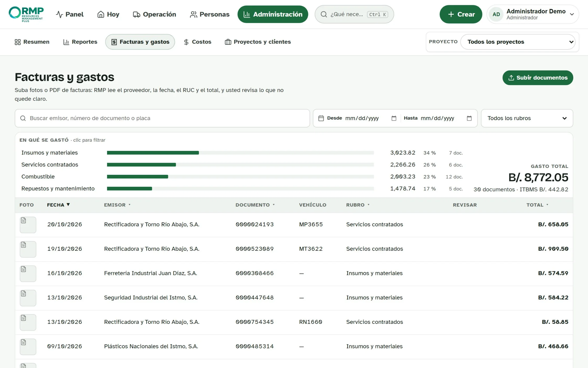Sort by the TOTAL column header
Viewport: 588px width, 368px height.
[x=537, y=205]
